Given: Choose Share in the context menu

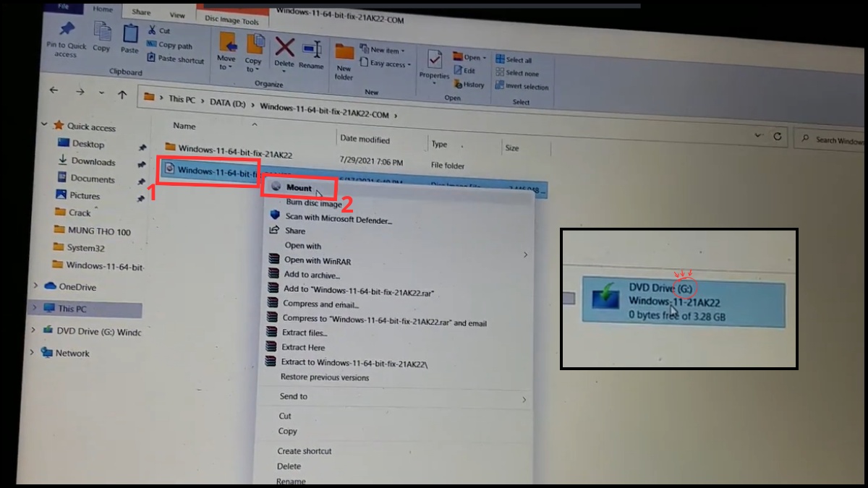Looking at the screenshot, I should pos(295,231).
